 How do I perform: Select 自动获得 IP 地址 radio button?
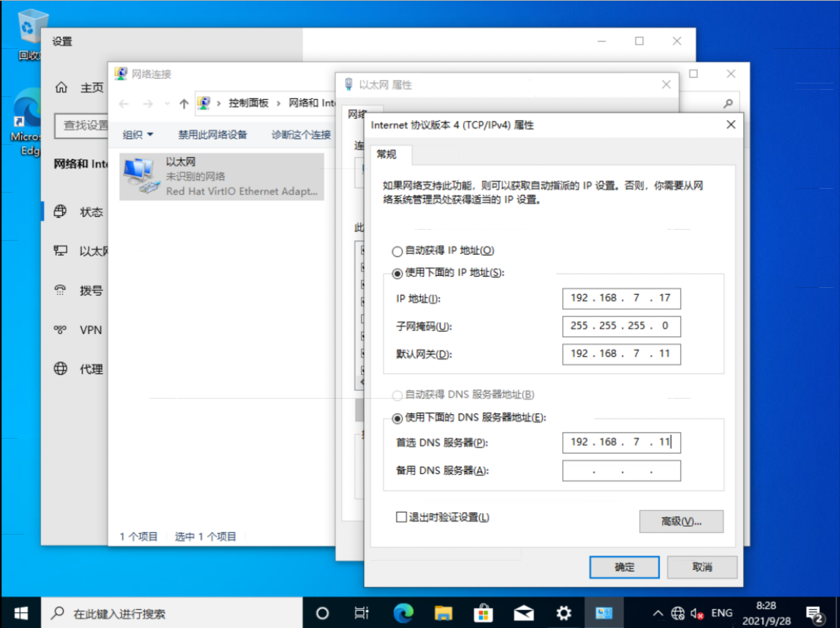point(397,251)
